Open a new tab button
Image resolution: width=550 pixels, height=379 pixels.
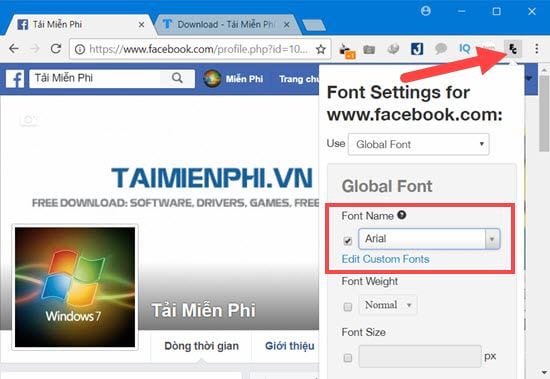click(x=314, y=25)
